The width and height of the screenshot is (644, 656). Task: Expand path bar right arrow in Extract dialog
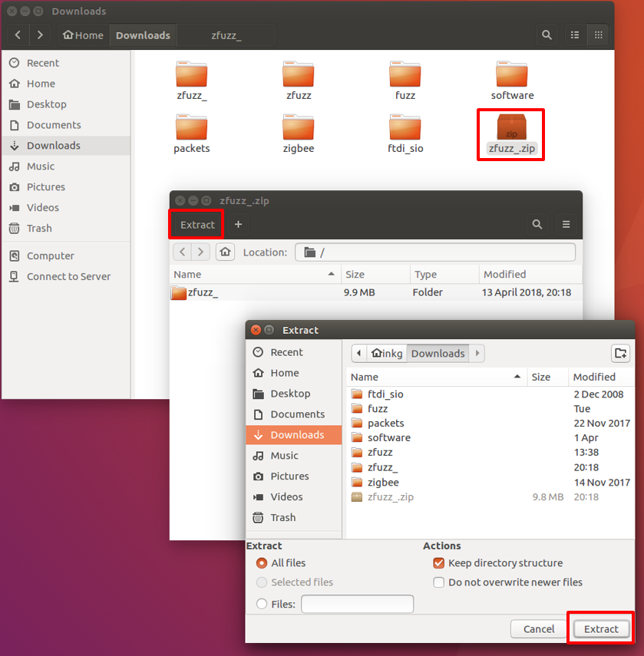477,353
